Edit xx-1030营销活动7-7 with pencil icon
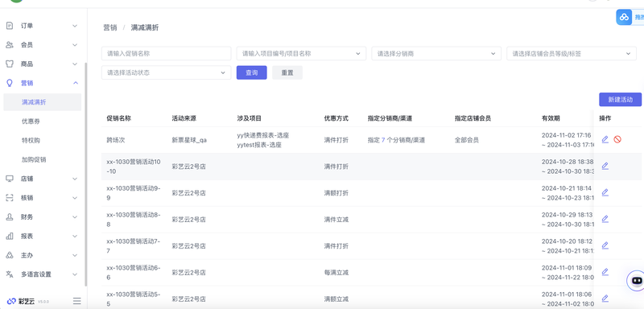Screen dimensions: 644x309 click(605, 245)
